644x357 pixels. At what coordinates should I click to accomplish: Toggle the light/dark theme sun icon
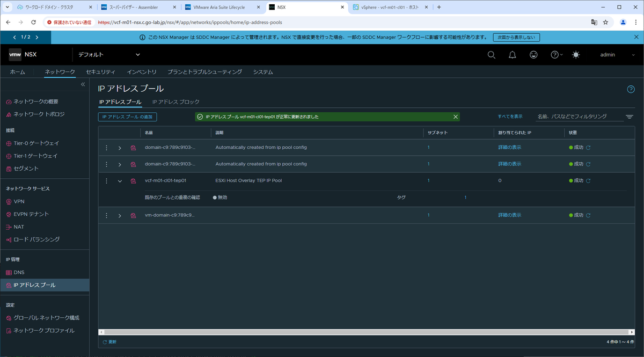[576, 55]
